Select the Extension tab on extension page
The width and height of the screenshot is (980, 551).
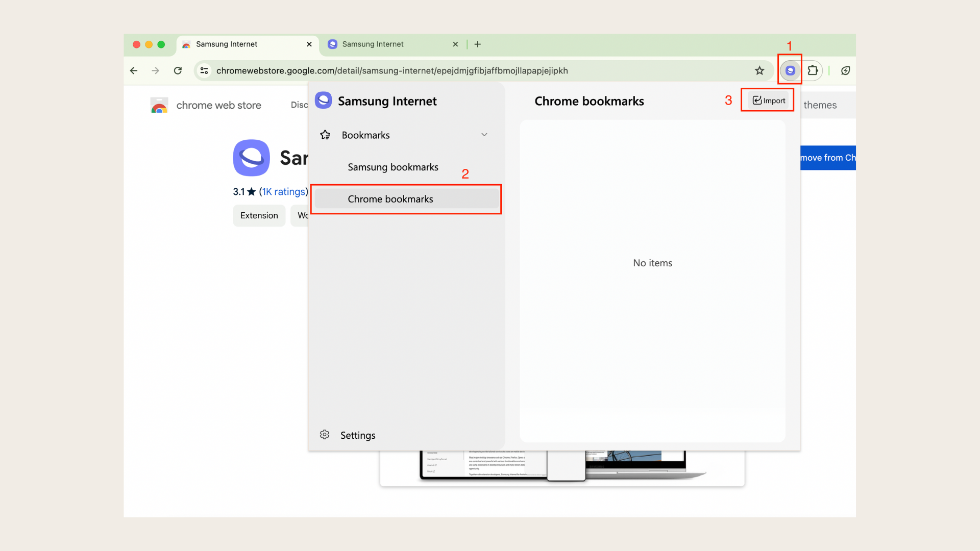(259, 215)
